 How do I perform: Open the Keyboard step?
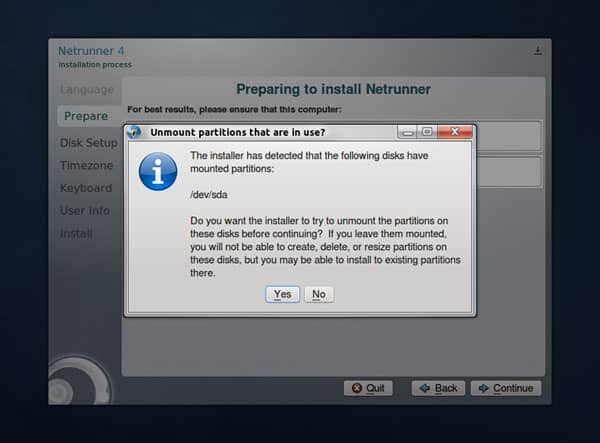coord(86,188)
